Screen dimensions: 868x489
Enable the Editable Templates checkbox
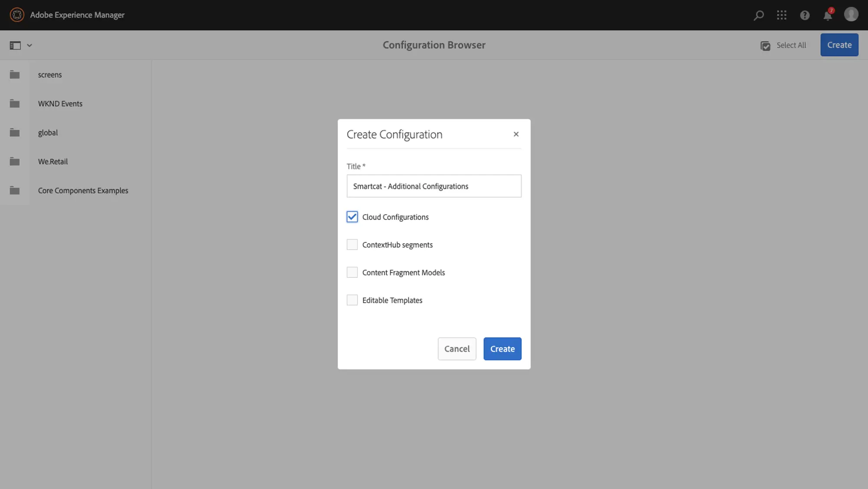[x=352, y=300]
